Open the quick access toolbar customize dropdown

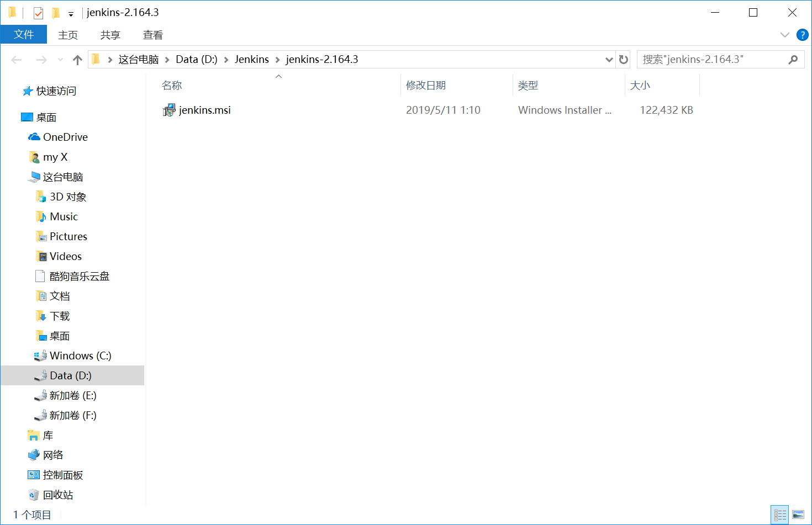click(x=71, y=14)
